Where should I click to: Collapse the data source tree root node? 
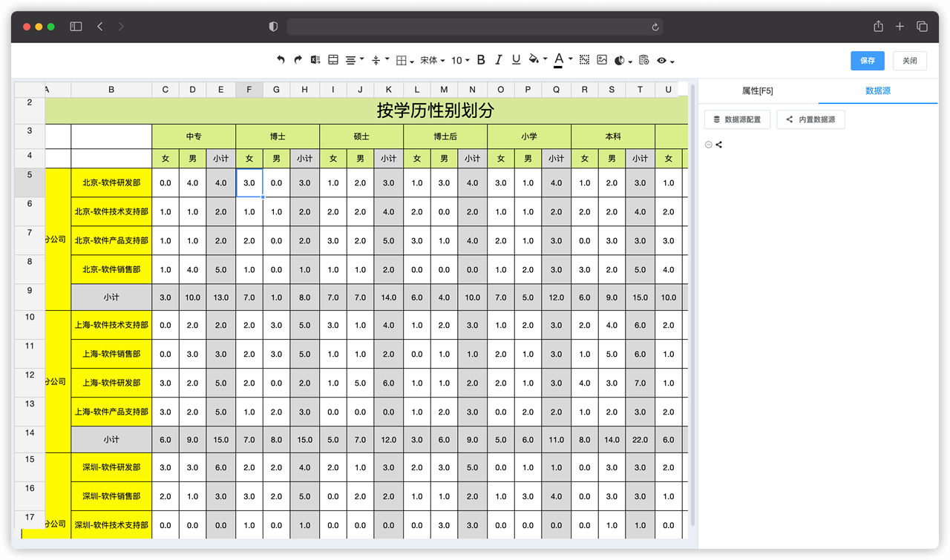[708, 145]
